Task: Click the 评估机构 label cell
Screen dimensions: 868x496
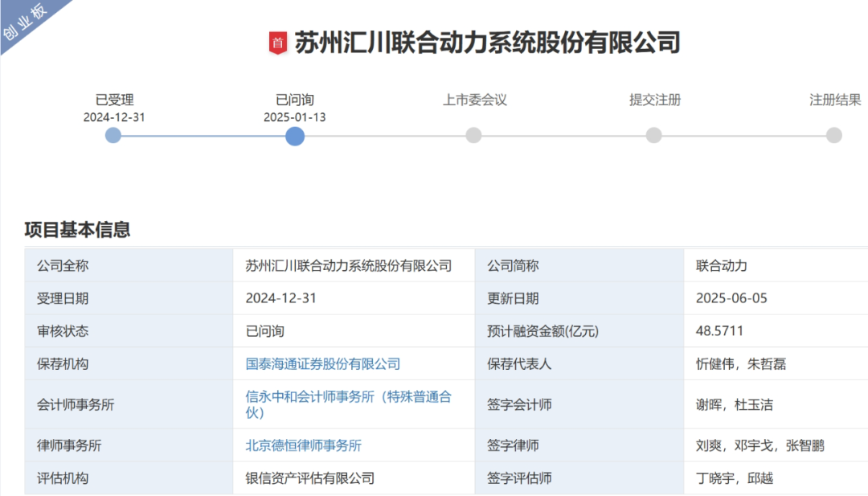Action: pos(129,478)
